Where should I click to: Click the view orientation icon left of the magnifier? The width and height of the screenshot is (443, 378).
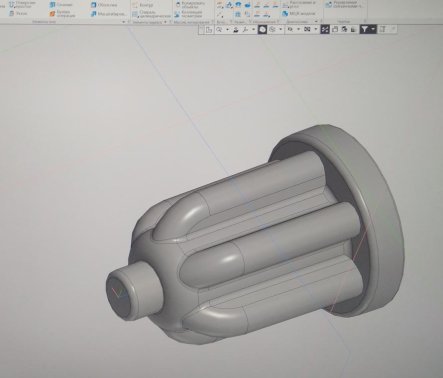coord(209,30)
